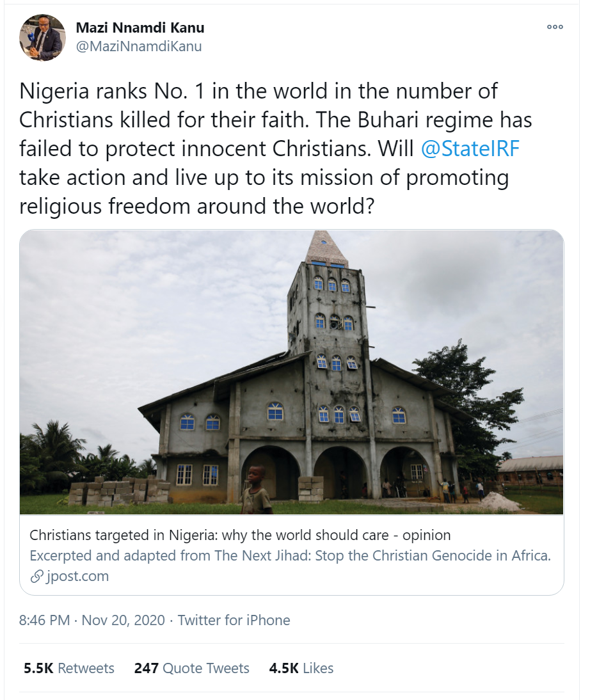This screenshot has width=590, height=700.
Task: Click the "Christians targeted in Nigeria" headline
Action: point(240,535)
